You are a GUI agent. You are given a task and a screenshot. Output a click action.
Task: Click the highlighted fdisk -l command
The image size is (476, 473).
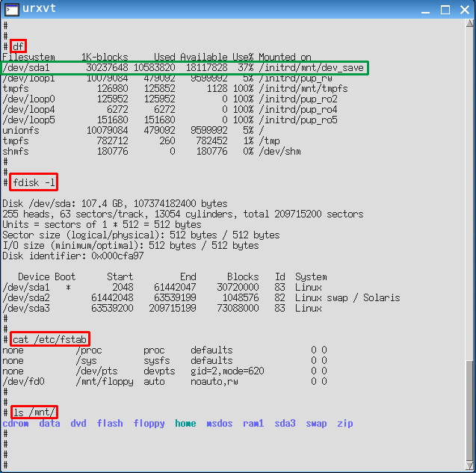[x=34, y=182]
